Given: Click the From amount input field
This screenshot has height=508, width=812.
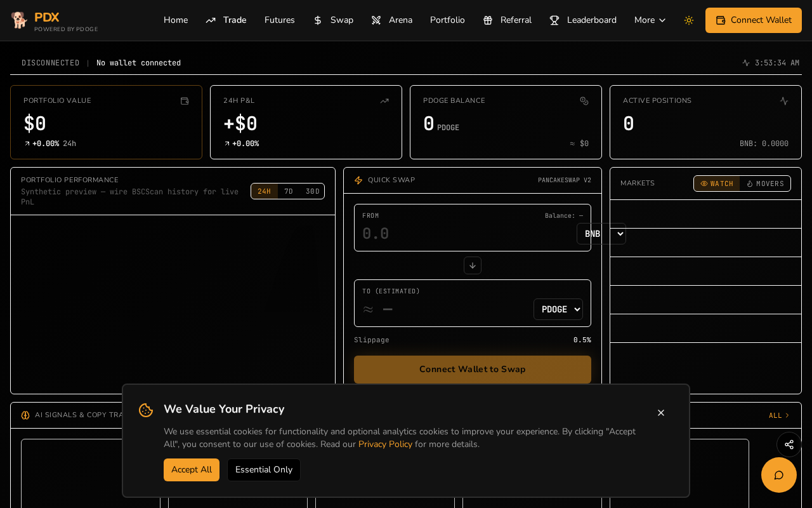Looking at the screenshot, I should pos(467,234).
